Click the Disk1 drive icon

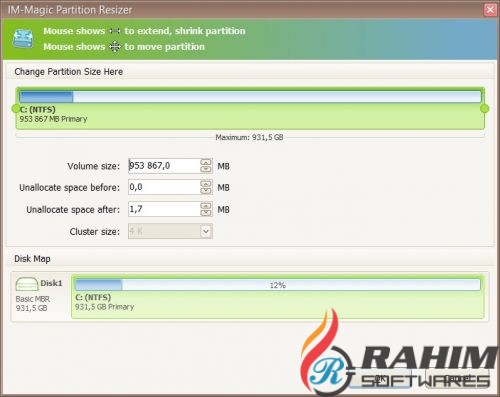pyautogui.click(x=26, y=284)
